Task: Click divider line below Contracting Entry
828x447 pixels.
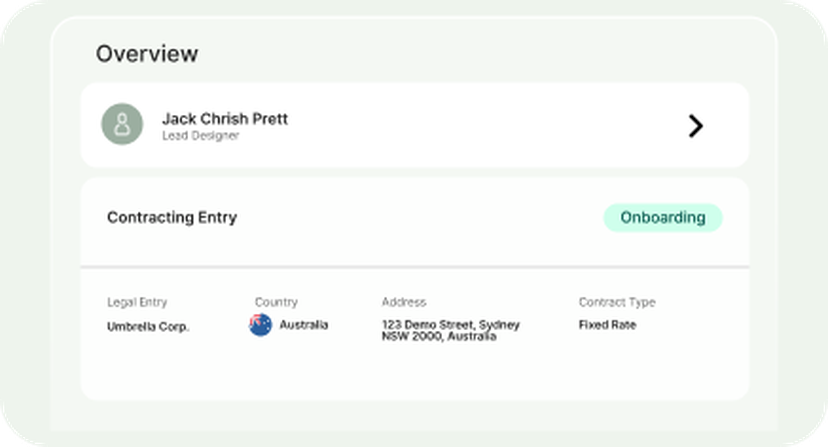Action: (x=414, y=267)
